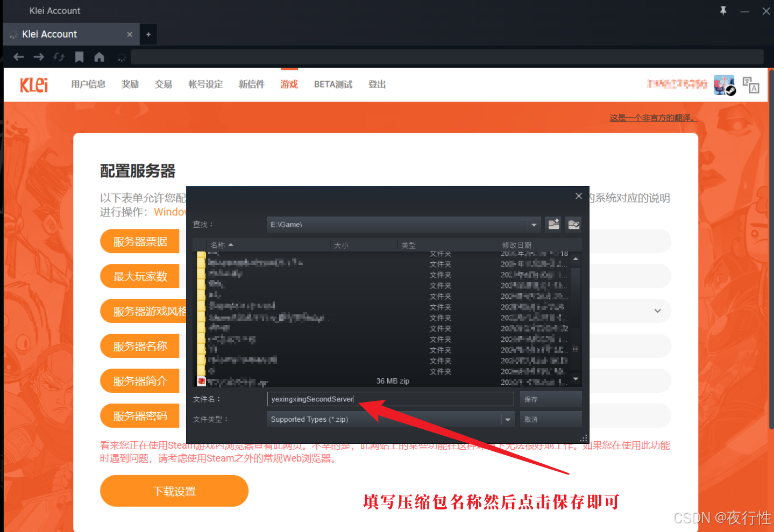This screenshot has height=532, width=774.
Task: Click the file name input field
Action: (x=390, y=399)
